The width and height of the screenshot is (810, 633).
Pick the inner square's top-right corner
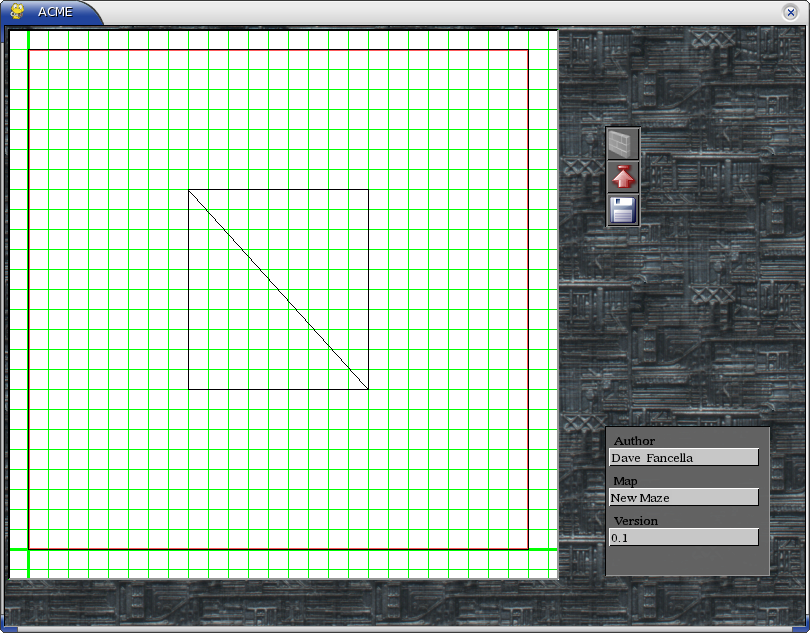coord(368,190)
